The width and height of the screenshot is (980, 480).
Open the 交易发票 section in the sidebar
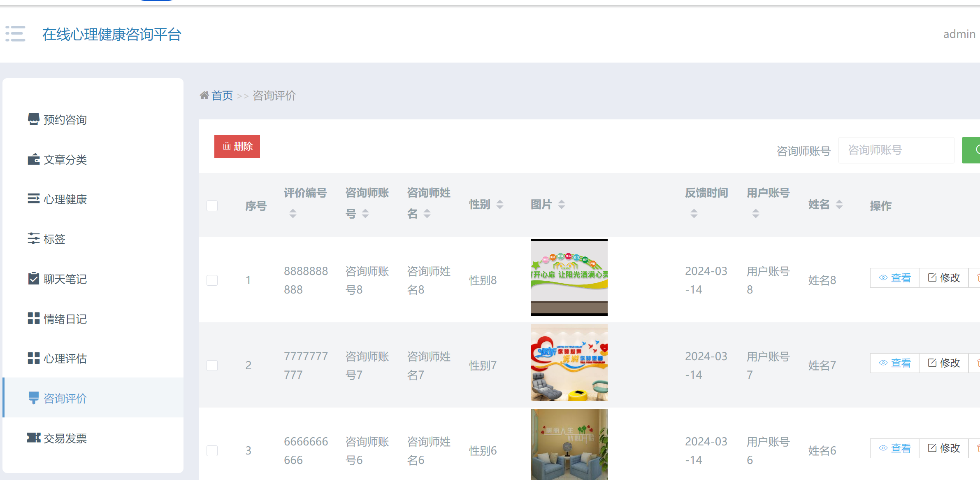(66, 438)
